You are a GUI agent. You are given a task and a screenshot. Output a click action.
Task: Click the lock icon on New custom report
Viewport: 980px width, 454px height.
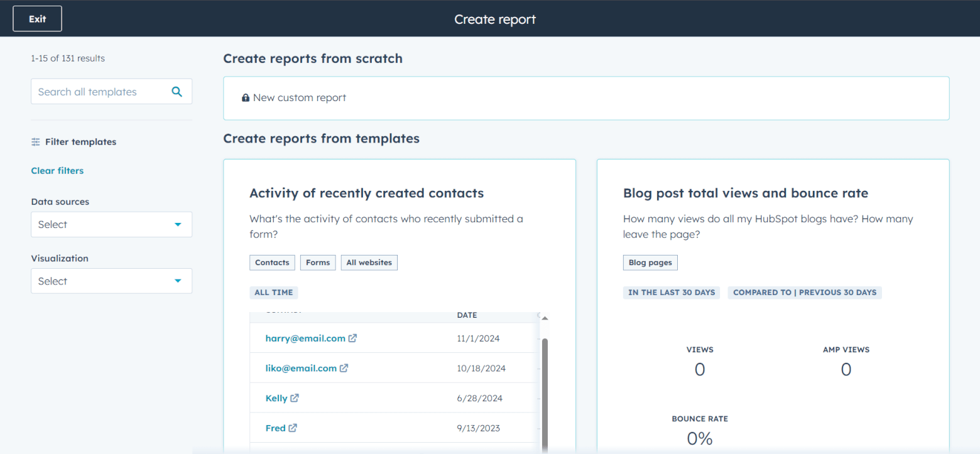tap(246, 98)
